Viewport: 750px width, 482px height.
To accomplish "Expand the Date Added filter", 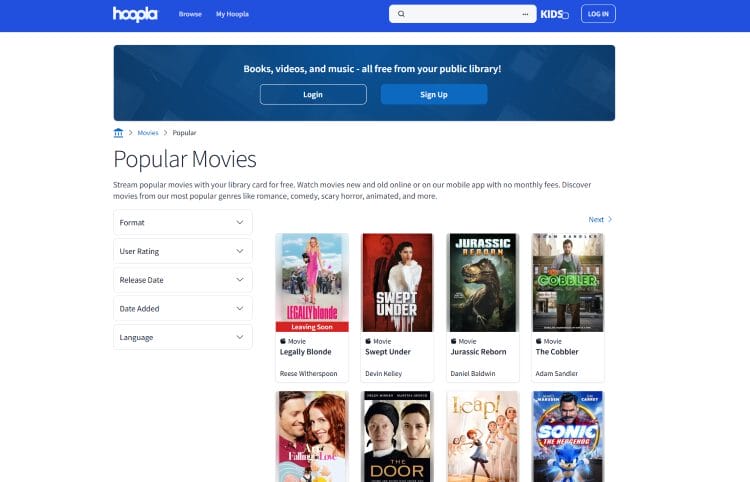I will [x=182, y=309].
